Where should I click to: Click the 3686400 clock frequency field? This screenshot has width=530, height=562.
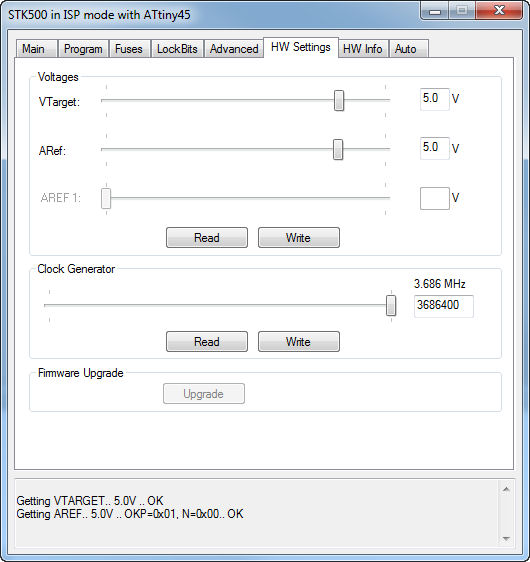point(444,306)
